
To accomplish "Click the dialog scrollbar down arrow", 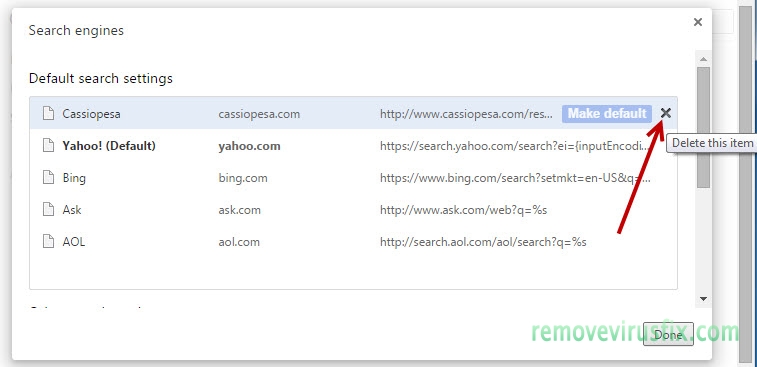I will tap(703, 299).
